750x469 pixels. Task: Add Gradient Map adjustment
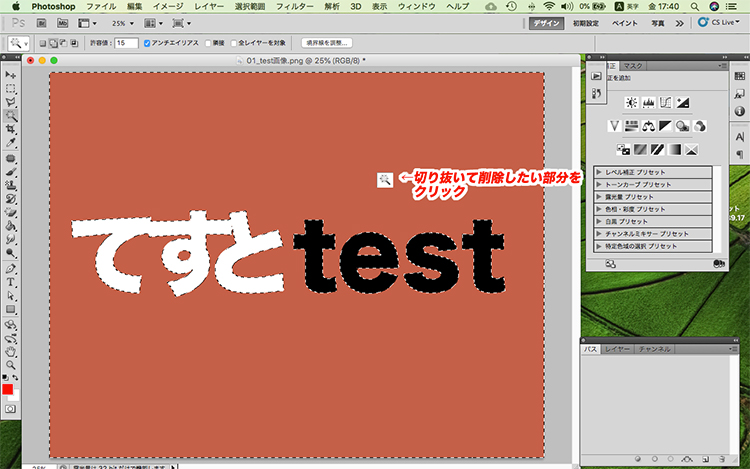tap(674, 150)
